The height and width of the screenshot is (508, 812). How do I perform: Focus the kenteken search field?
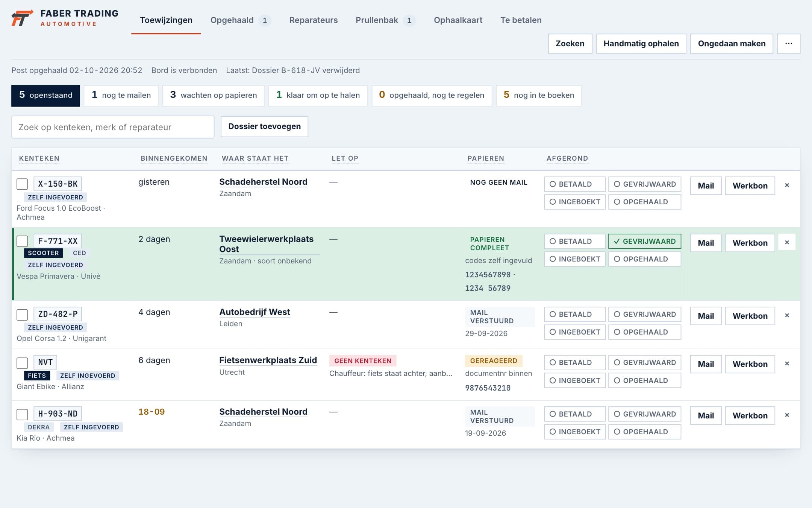[113, 127]
